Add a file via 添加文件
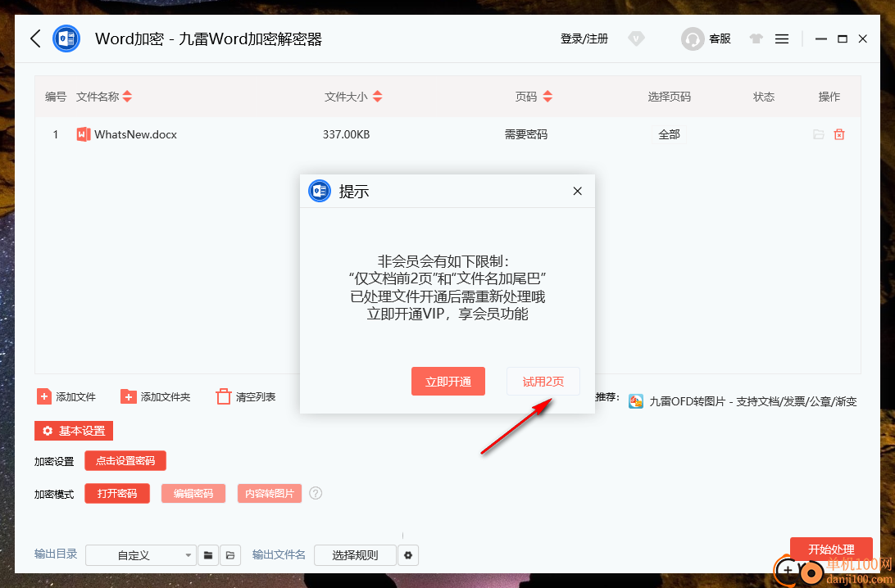Screen dimensions: 895x588 [x=66, y=397]
